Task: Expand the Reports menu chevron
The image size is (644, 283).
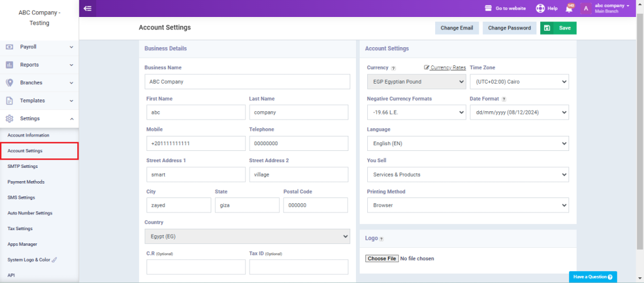Action: (72, 65)
